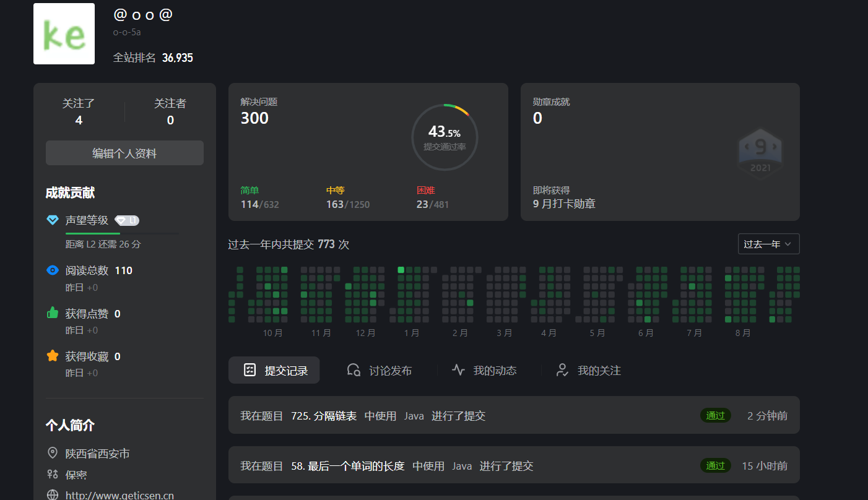The height and width of the screenshot is (500, 868).
Task: Switch to the 讨论发布 tab
Action: [x=379, y=370]
